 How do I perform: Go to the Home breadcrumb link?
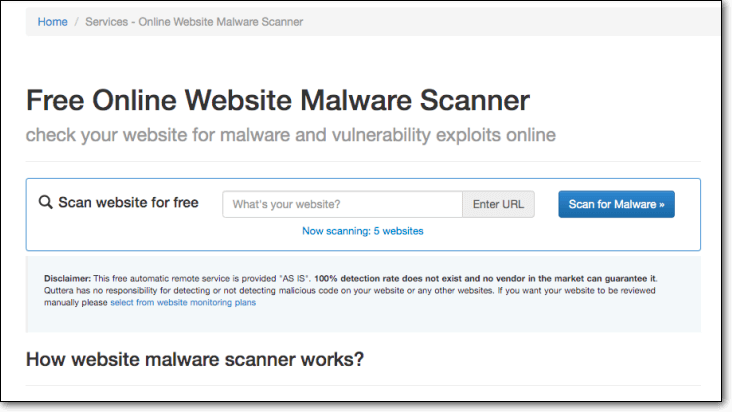point(52,22)
